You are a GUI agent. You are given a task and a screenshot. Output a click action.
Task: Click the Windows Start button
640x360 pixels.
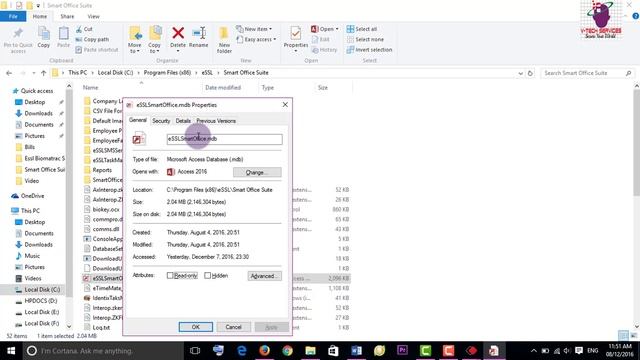pos(11,351)
